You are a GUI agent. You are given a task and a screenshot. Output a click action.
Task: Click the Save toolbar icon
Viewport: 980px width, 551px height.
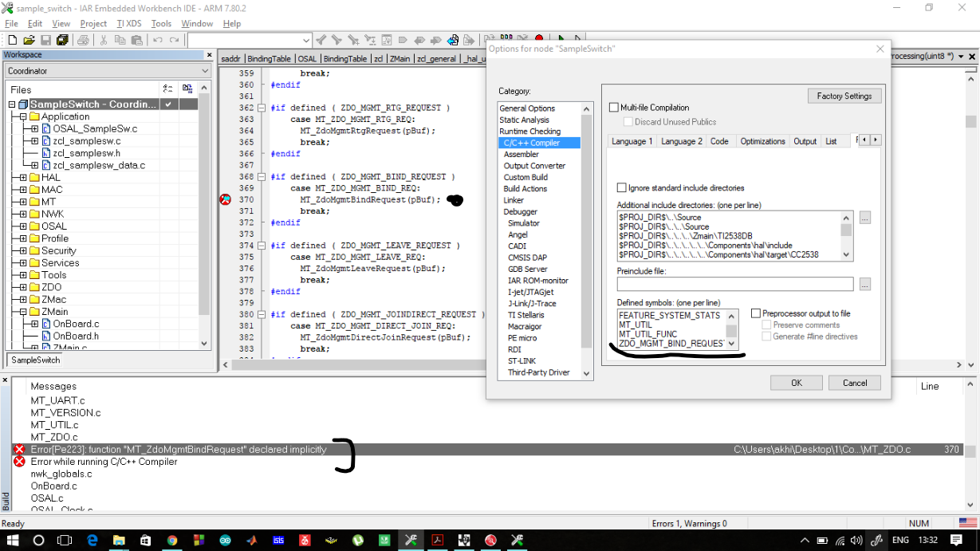45,40
